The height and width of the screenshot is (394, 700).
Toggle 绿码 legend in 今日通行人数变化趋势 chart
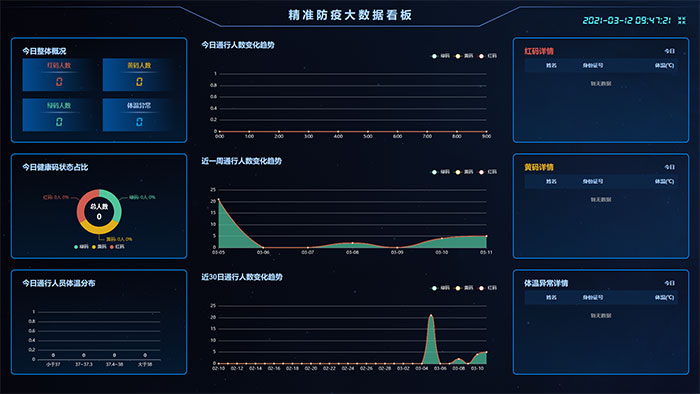tap(441, 56)
